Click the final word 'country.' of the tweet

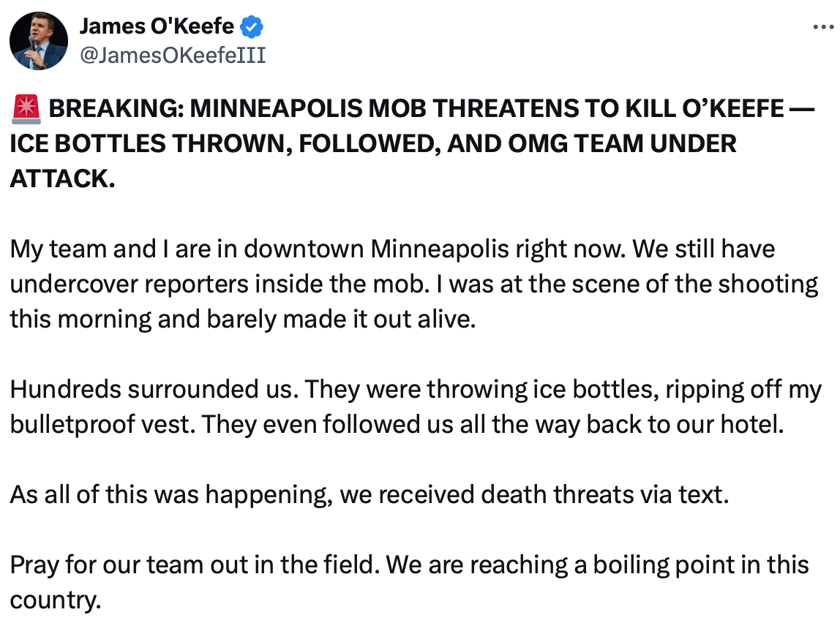(54, 600)
